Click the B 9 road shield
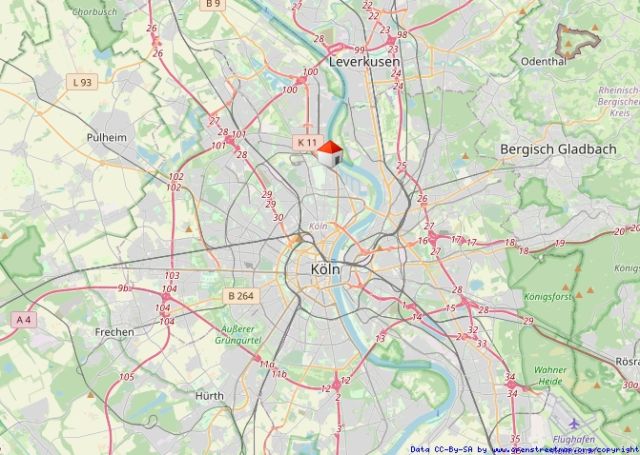This screenshot has height=455, width=640. click(212, 4)
